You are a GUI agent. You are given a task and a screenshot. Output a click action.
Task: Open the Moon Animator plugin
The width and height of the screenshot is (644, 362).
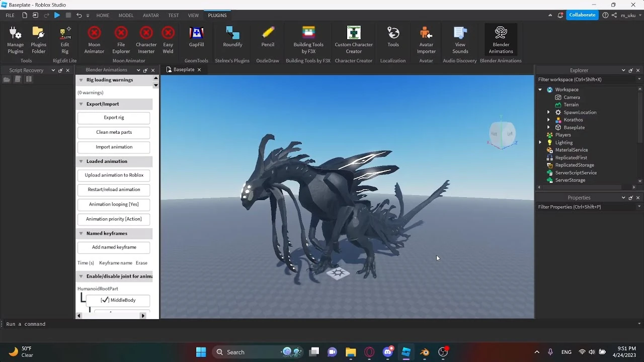(94, 40)
